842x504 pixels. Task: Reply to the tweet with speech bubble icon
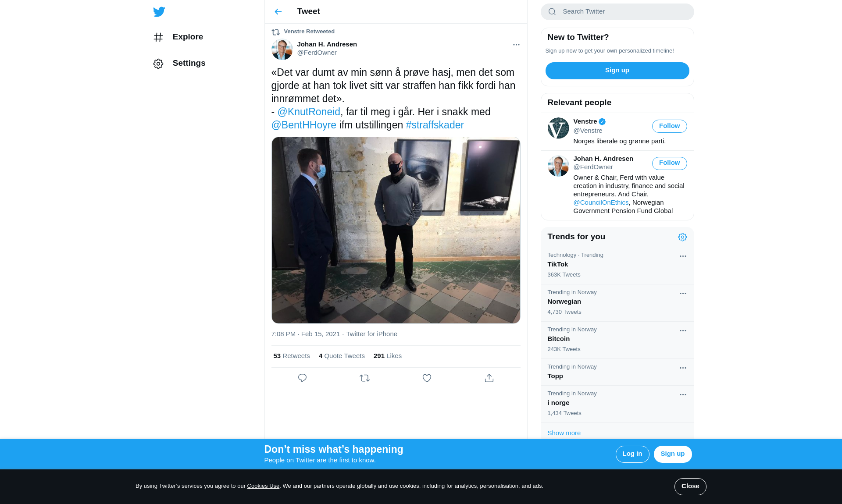(302, 378)
